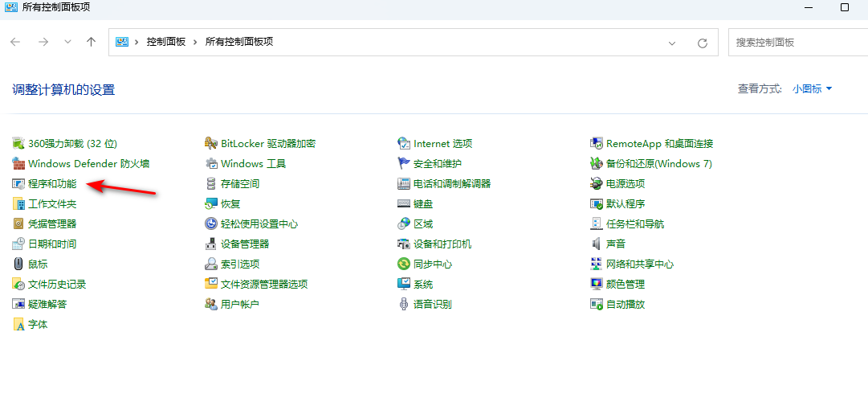
Task: Open 自动播放 link
Action: pyautogui.click(x=626, y=304)
